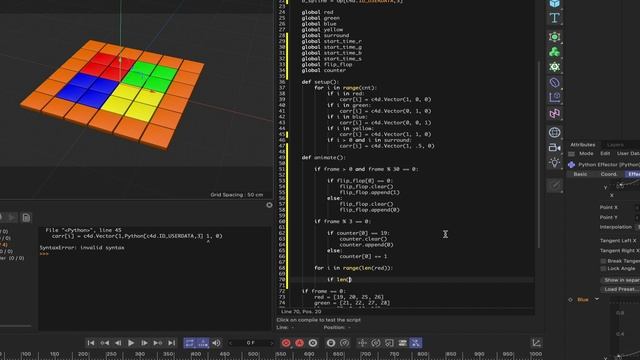Click the 'def setup():' code line
640x360 pixels.
[320, 82]
